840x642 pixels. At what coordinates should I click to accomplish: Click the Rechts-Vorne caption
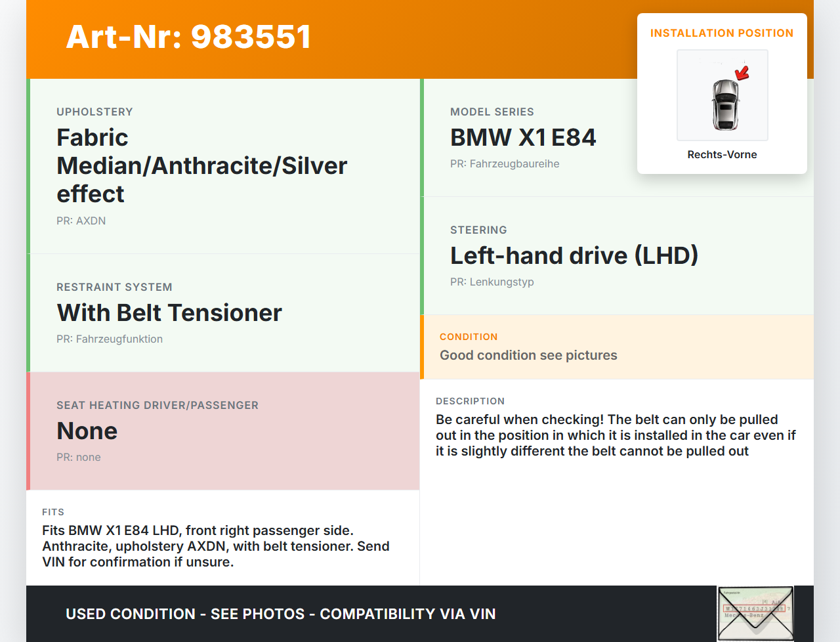722,155
